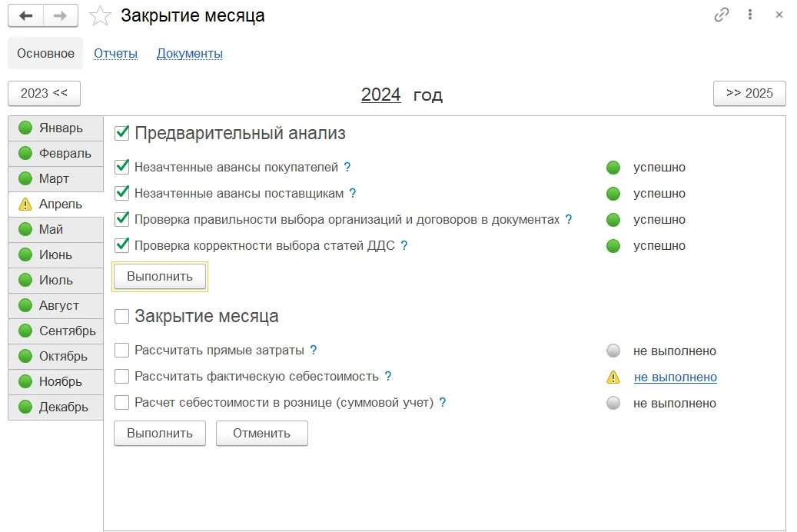Open help for Рассчитать прямые затраты
This screenshot has width=797, height=532.
click(x=314, y=351)
